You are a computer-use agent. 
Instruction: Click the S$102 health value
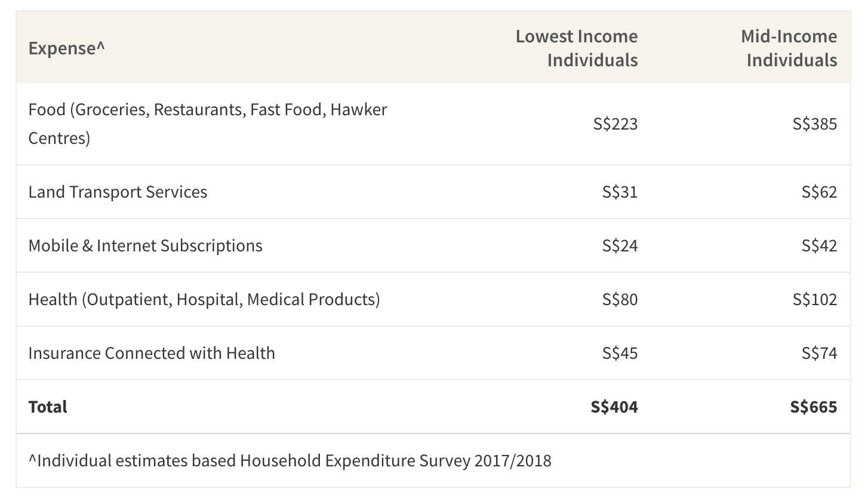click(x=815, y=299)
